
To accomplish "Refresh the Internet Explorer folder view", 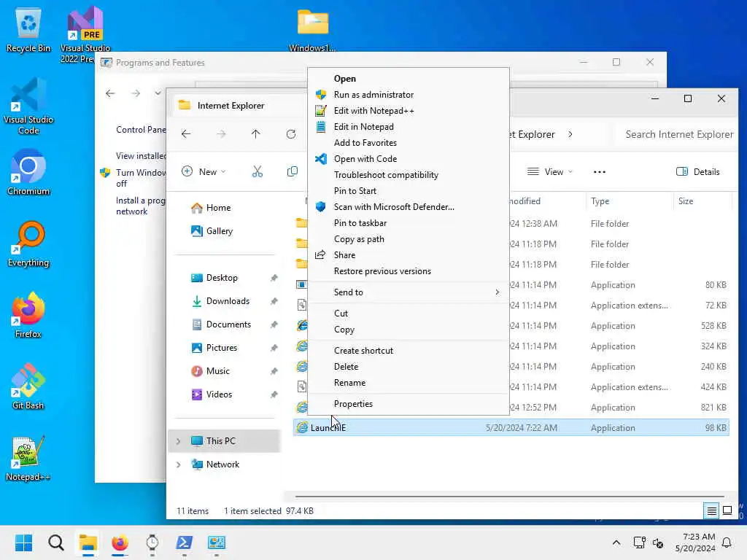I will [291, 134].
